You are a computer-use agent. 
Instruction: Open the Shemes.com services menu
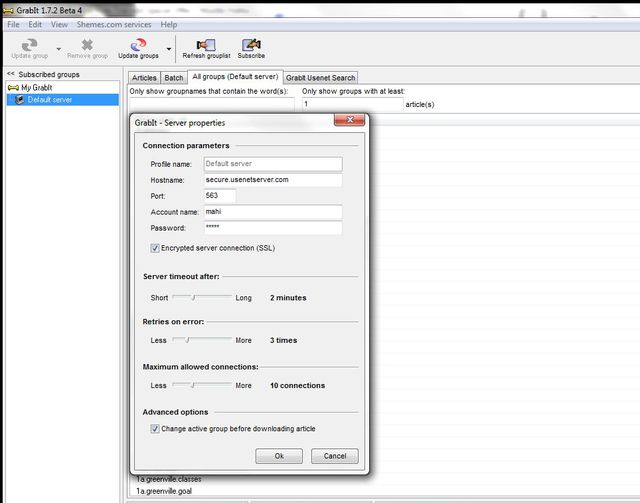pos(114,24)
